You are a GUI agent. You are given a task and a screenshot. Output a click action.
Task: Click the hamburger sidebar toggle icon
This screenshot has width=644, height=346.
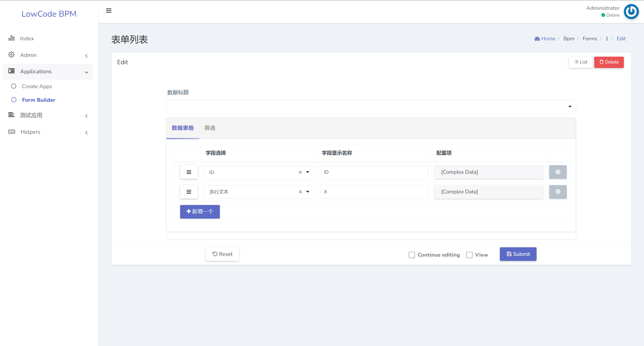pyautogui.click(x=109, y=11)
